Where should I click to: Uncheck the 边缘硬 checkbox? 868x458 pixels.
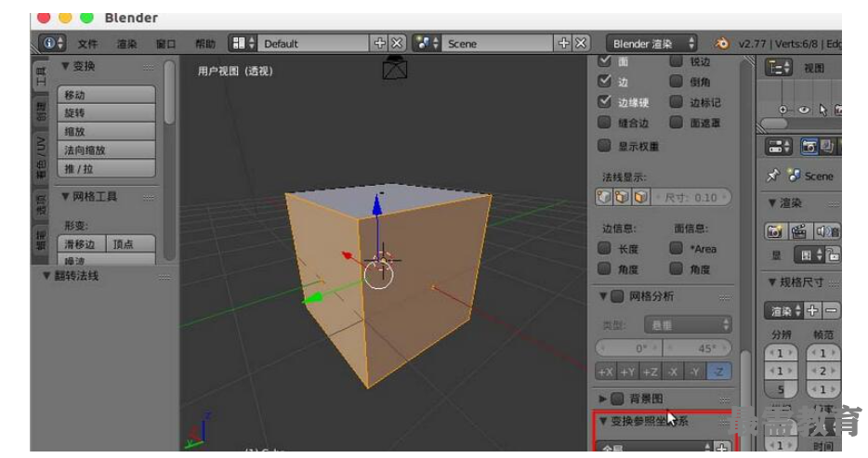point(604,102)
